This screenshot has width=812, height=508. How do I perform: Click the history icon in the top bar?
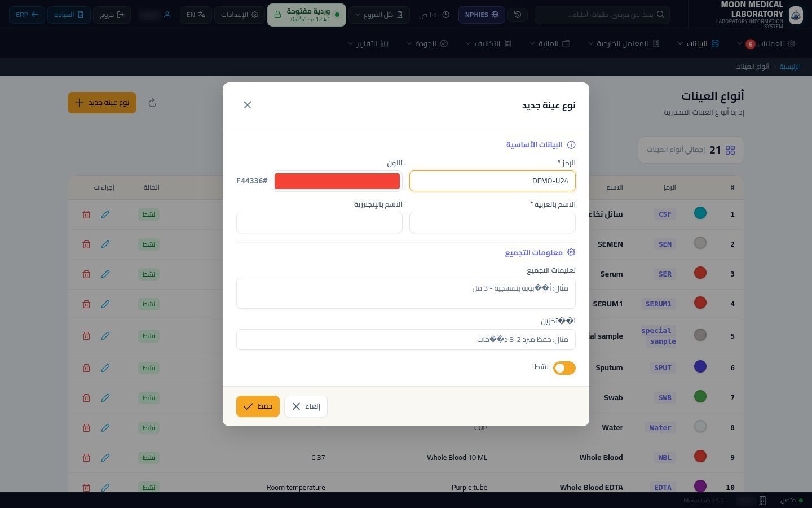518,15
